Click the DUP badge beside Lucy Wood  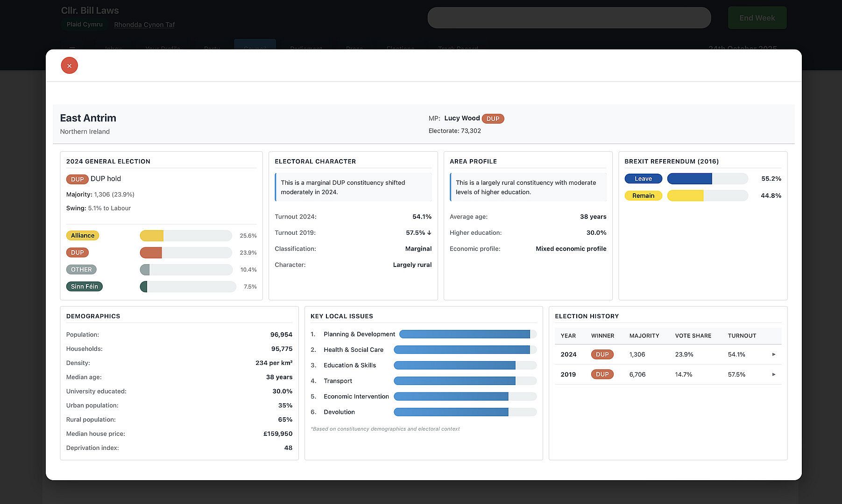pos(493,119)
